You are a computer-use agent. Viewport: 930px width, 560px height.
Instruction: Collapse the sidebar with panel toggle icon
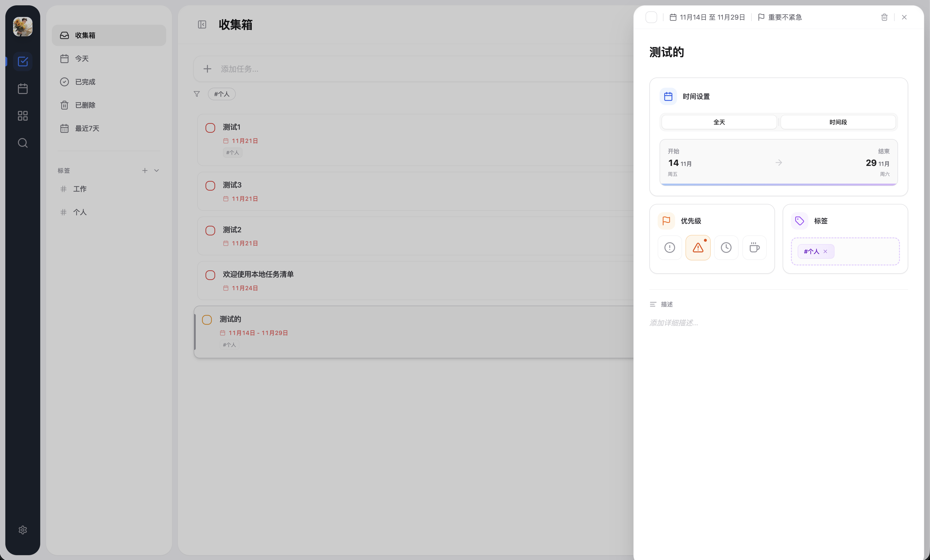click(x=202, y=24)
